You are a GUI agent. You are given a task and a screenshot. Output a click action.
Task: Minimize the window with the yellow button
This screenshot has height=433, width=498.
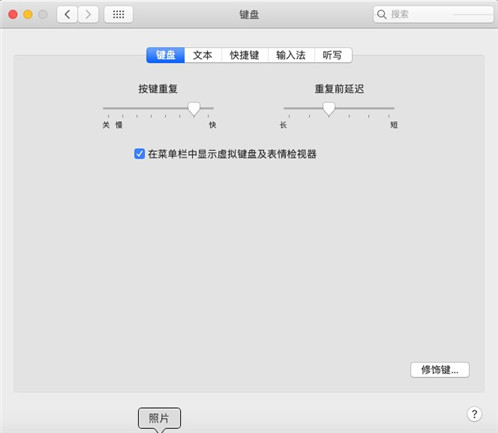tap(28, 14)
